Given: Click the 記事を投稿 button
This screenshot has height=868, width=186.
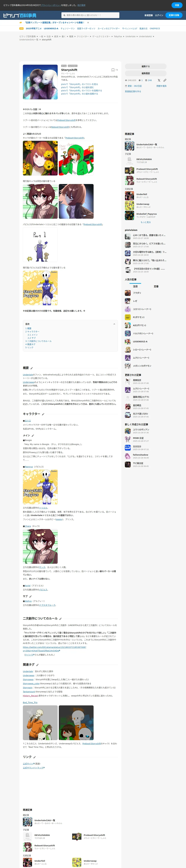Looking at the screenshot, I should (x=174, y=15).
